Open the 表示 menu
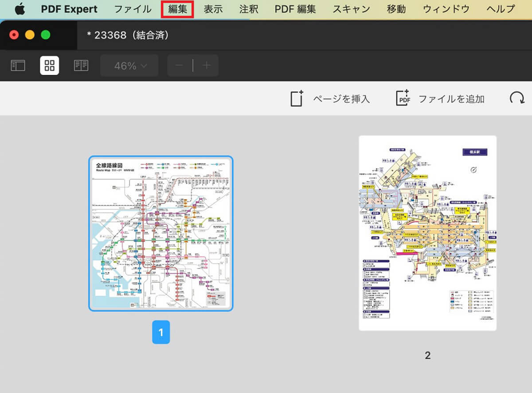 213,9
